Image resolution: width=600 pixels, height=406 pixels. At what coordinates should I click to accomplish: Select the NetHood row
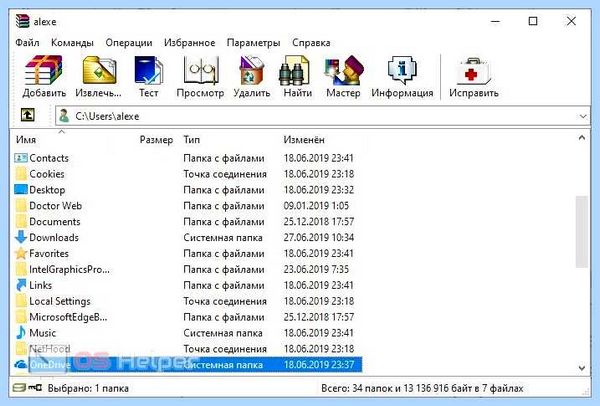[188, 349]
